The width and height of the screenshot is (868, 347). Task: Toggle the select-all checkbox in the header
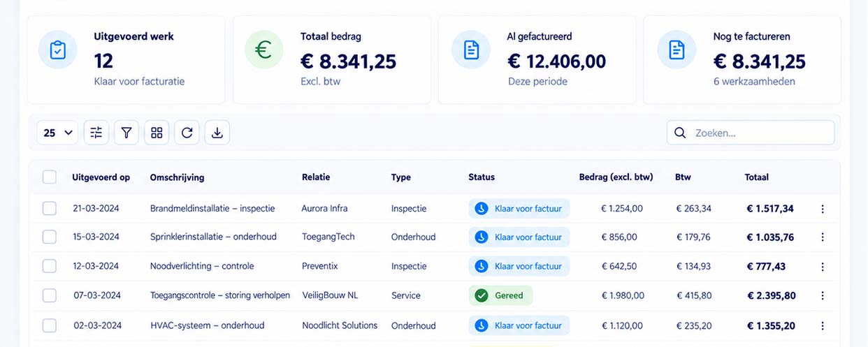point(50,177)
